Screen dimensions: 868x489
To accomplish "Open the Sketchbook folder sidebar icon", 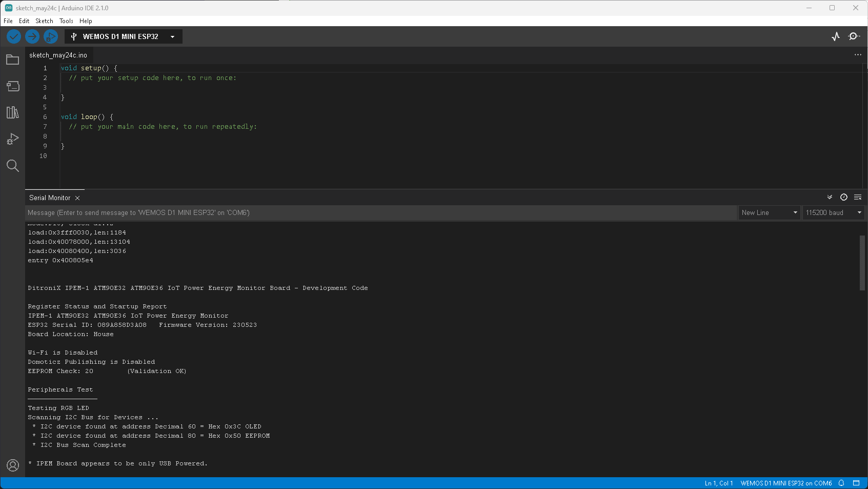I will (x=13, y=60).
